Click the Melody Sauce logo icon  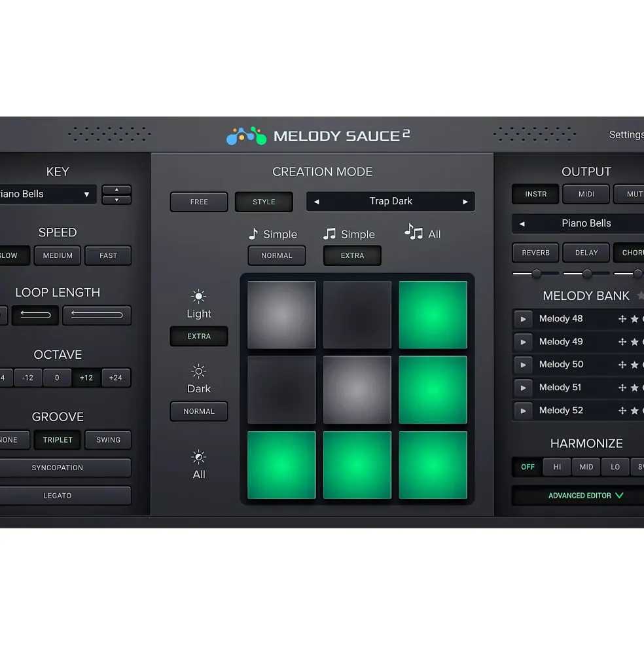pyautogui.click(x=246, y=136)
